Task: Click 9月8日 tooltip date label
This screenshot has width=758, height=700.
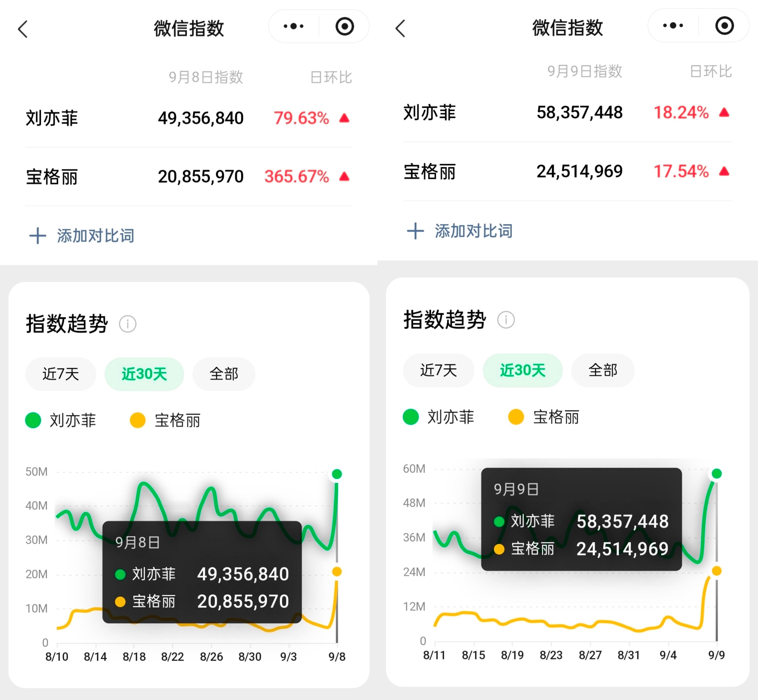Action: [137, 542]
